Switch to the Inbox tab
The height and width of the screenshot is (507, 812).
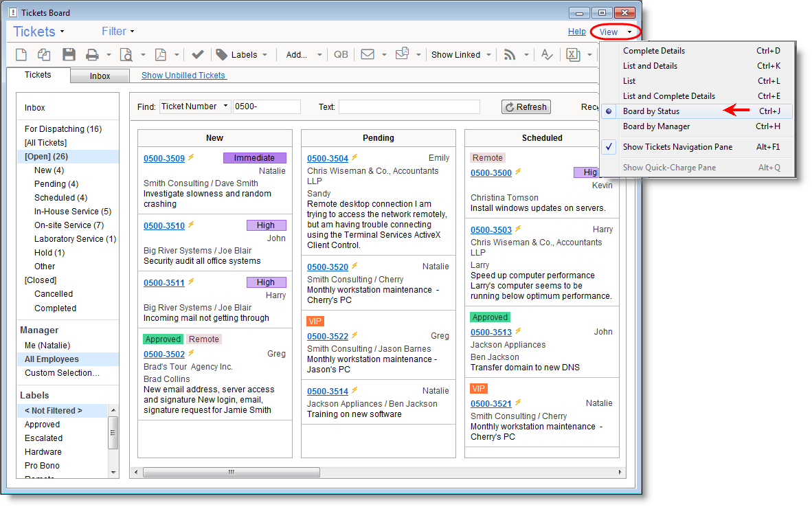(x=100, y=76)
